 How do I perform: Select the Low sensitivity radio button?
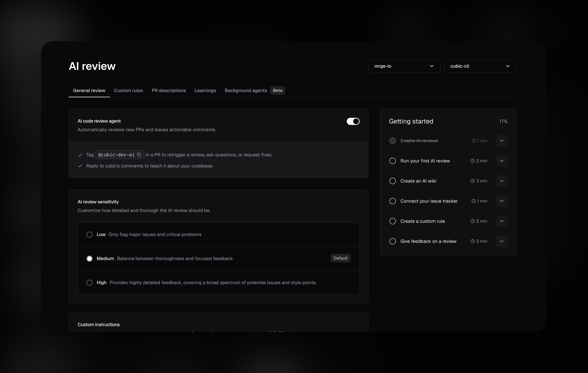[x=89, y=234]
